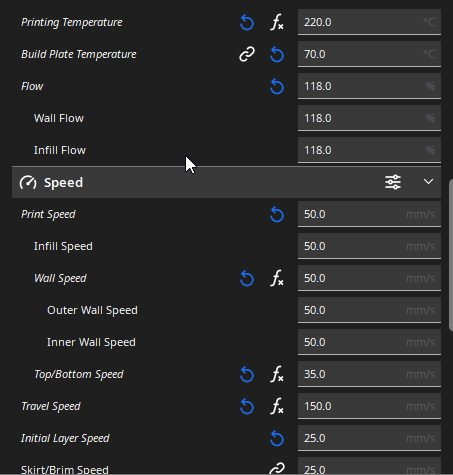Click the fx formula icon for Travel Speed
This screenshot has width=453, height=475.
[277, 406]
